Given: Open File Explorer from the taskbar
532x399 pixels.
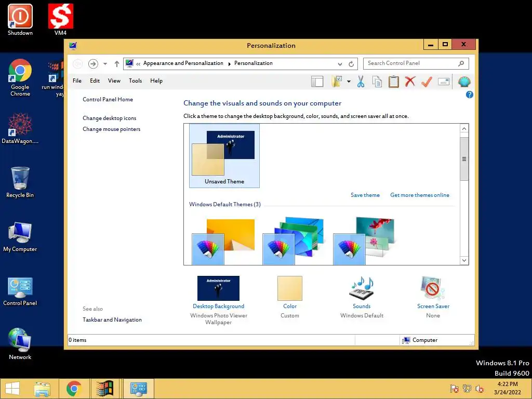Looking at the screenshot, I should (x=42, y=389).
